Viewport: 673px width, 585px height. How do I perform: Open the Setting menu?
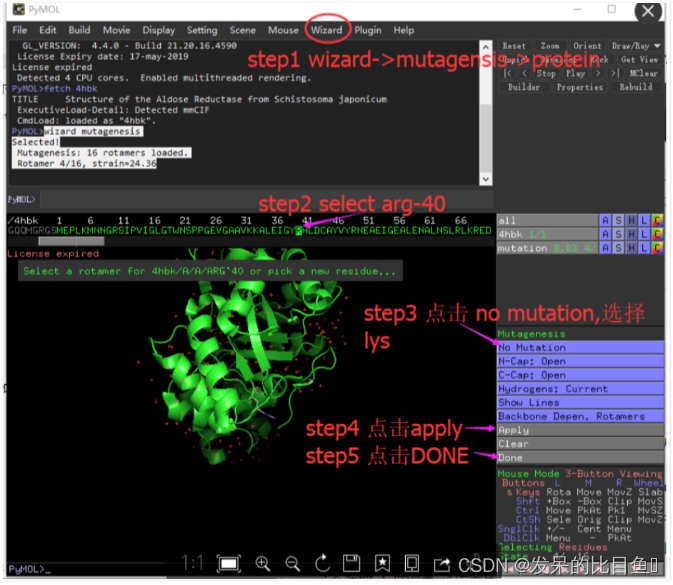pyautogui.click(x=202, y=30)
